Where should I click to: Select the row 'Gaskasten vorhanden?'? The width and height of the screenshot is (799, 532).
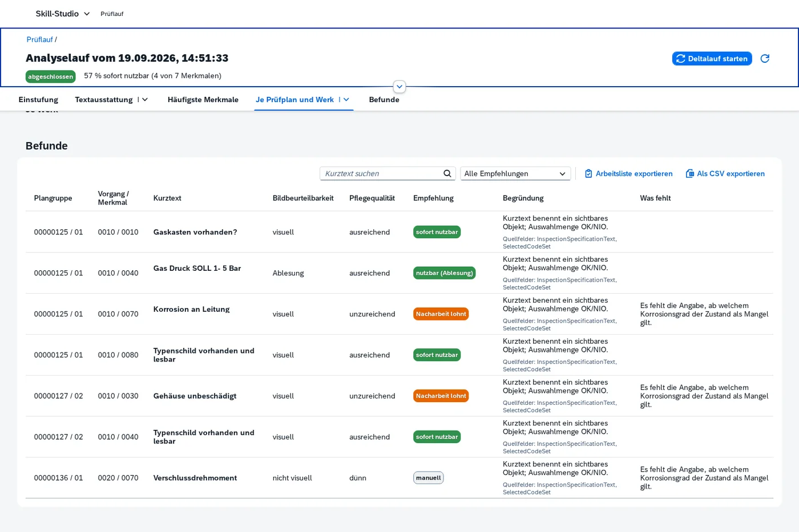[x=399, y=232]
